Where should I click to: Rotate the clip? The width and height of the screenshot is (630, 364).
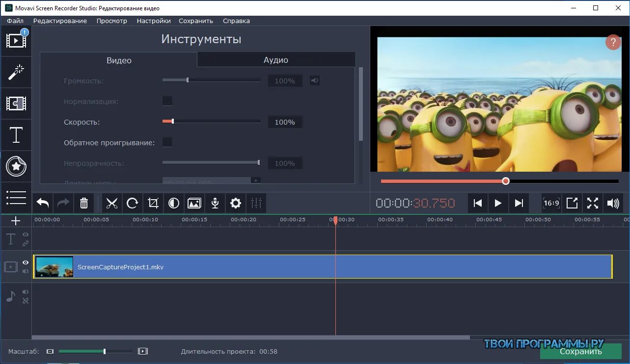click(x=133, y=203)
